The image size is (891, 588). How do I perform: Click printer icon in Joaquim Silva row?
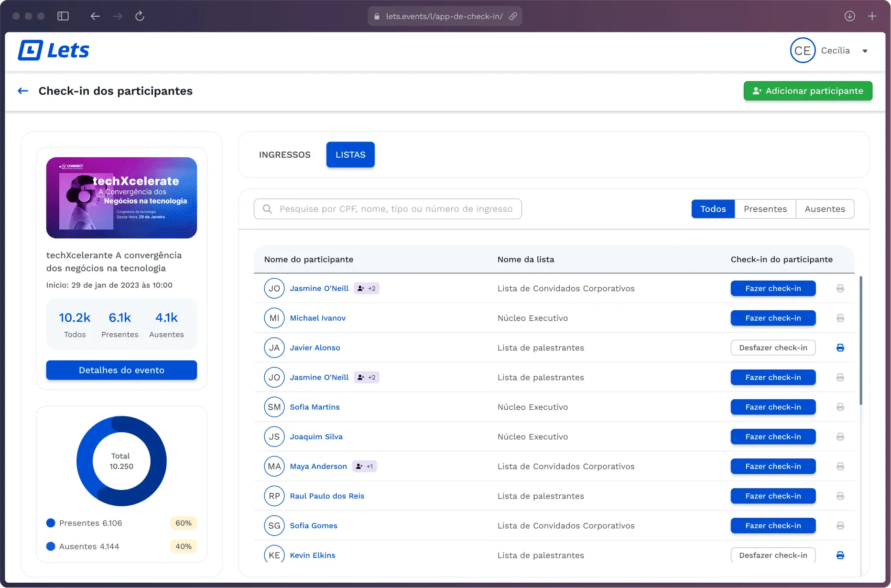tap(840, 436)
